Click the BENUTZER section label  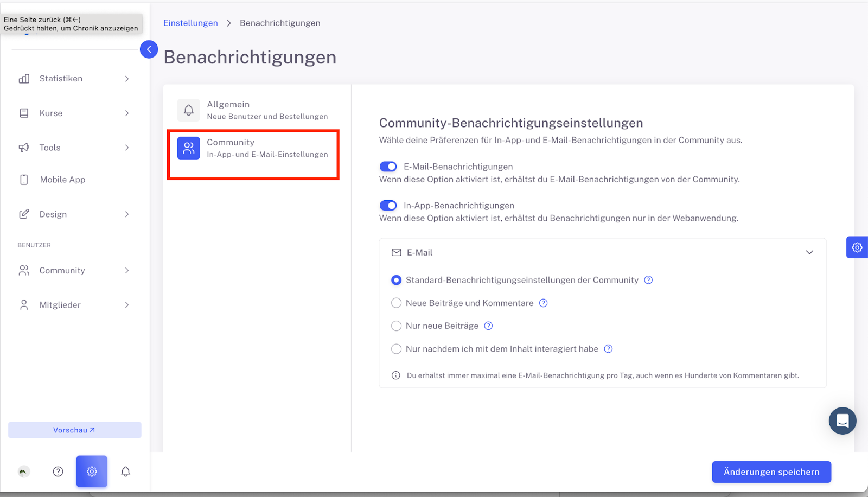pos(34,245)
